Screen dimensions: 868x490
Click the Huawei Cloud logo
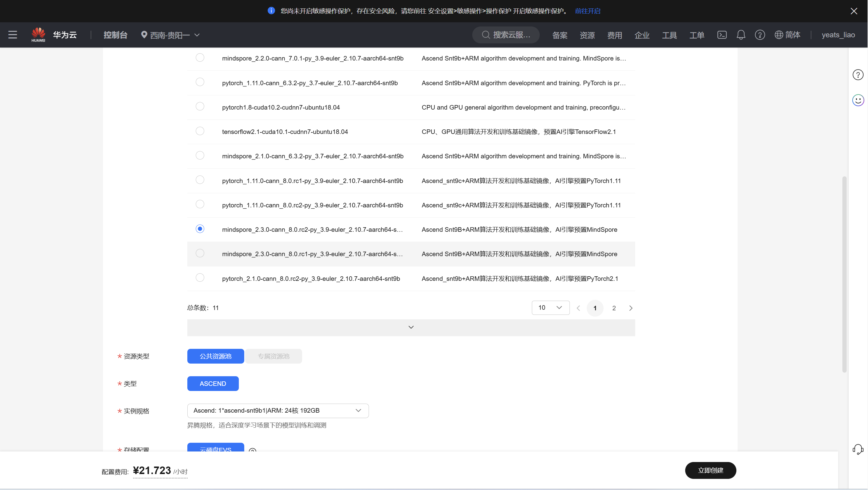(x=38, y=35)
